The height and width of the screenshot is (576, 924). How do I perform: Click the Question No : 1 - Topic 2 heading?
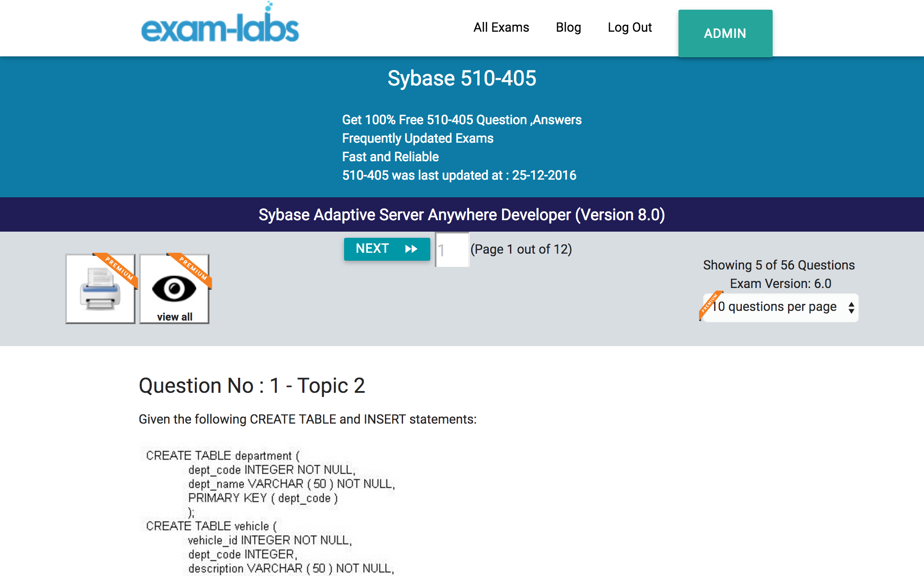coord(252,386)
